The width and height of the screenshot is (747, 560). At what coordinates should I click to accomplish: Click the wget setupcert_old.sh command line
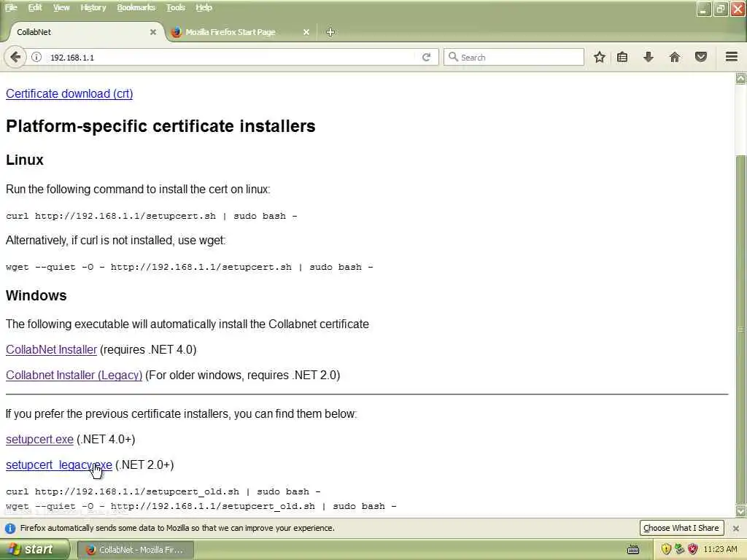point(201,506)
